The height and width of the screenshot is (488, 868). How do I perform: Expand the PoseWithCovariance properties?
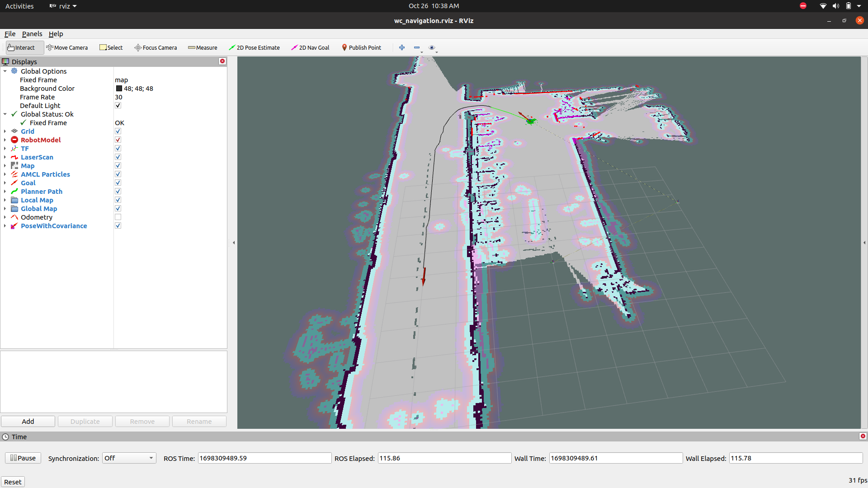(x=5, y=225)
